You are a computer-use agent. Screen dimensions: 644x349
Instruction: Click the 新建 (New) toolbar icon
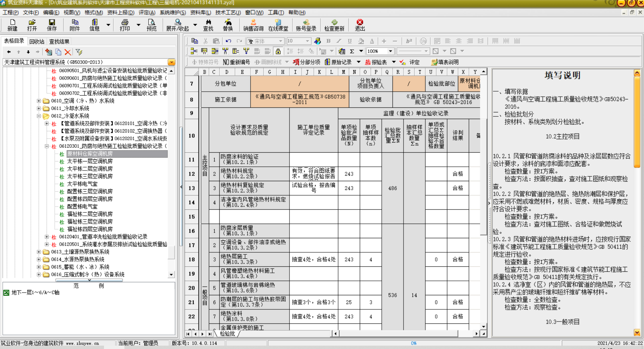click(x=12, y=25)
